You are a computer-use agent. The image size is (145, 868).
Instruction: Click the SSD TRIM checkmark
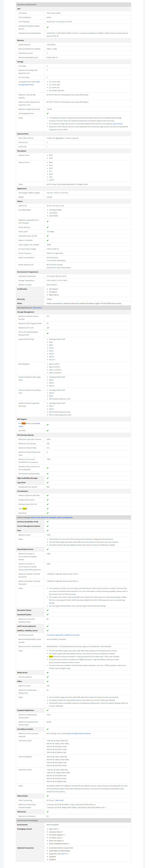48,431
